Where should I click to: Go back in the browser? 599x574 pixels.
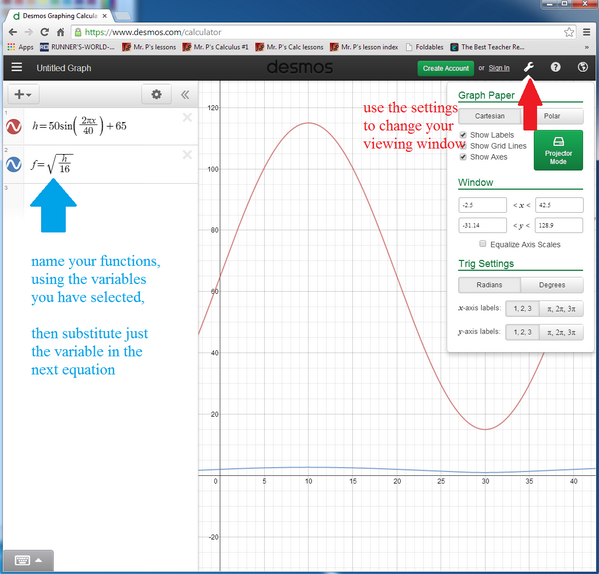(13, 32)
